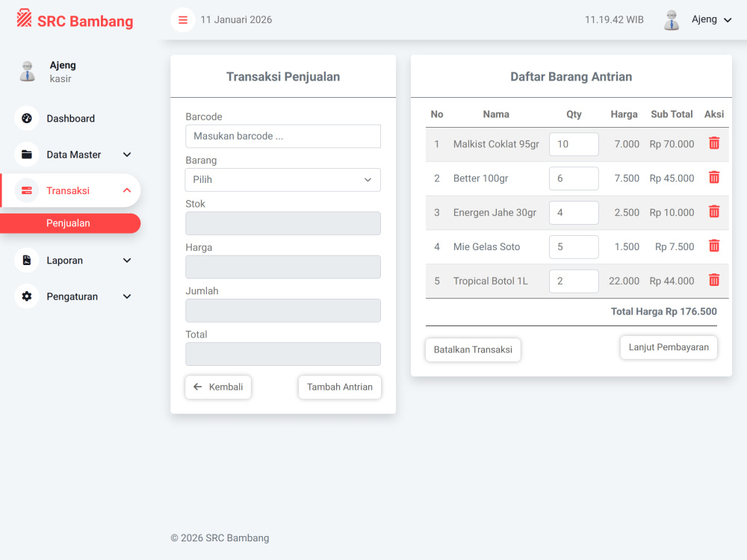Edit Qty field for Malkist Coklat 95gr
This screenshot has height=560, width=747.
tap(574, 144)
